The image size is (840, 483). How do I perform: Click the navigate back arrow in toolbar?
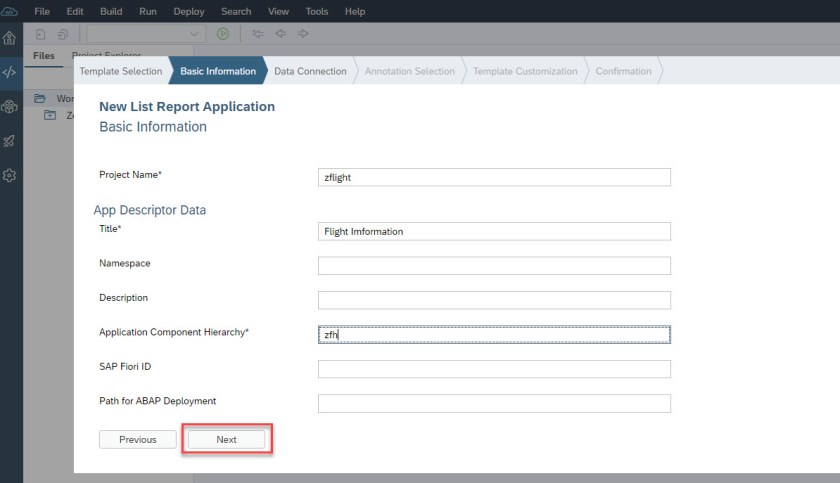tap(281, 34)
